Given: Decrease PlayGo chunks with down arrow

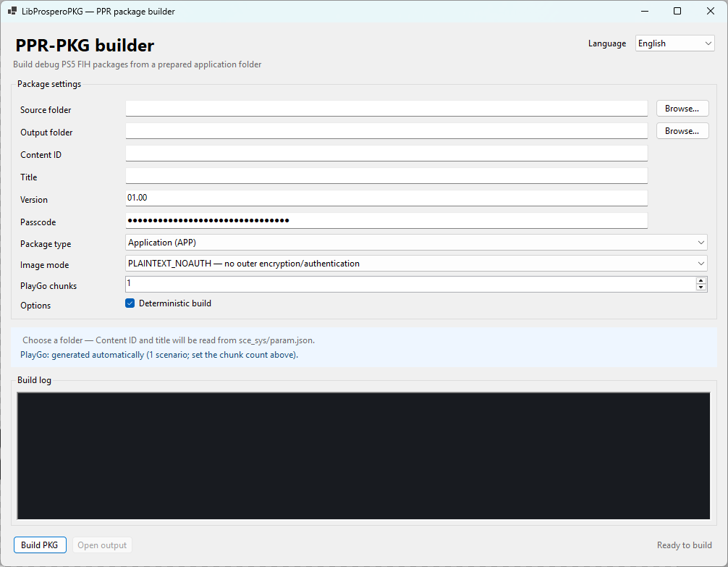Looking at the screenshot, I should [x=701, y=287].
